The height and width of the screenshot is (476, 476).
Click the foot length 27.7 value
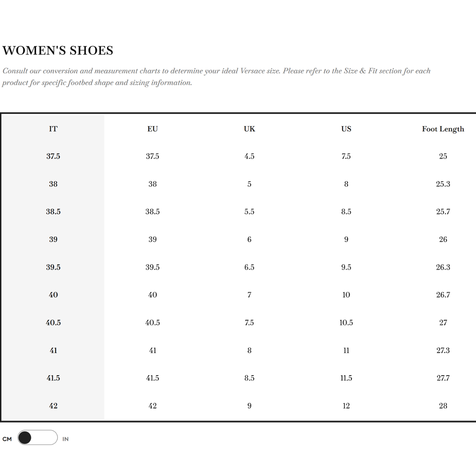coord(443,378)
